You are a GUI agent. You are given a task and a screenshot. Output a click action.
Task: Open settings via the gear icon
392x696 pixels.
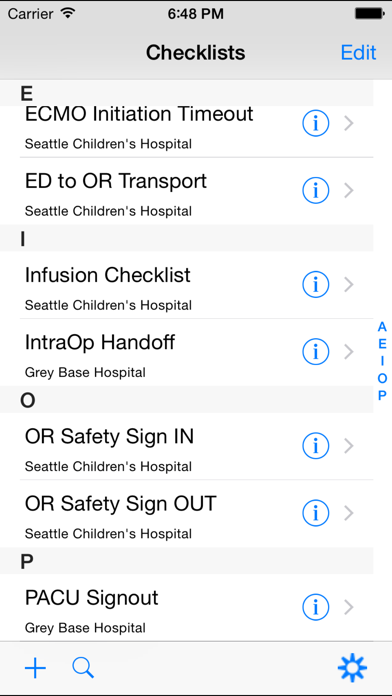(x=352, y=668)
